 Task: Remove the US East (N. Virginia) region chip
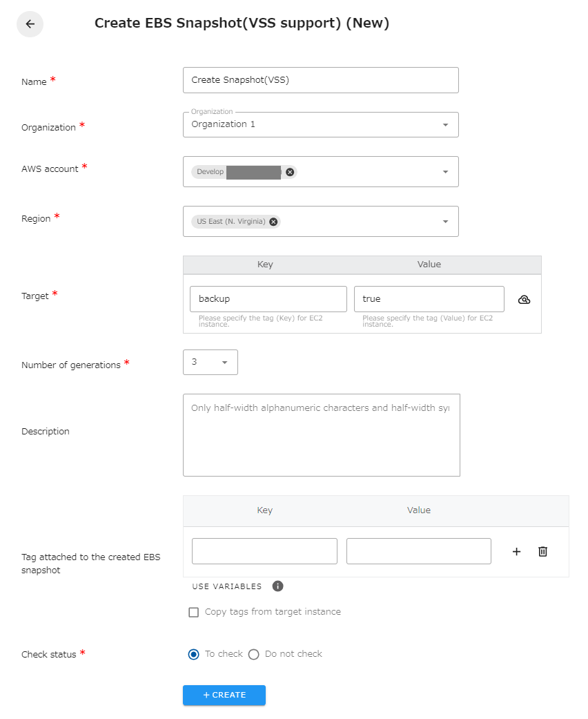pos(273,221)
